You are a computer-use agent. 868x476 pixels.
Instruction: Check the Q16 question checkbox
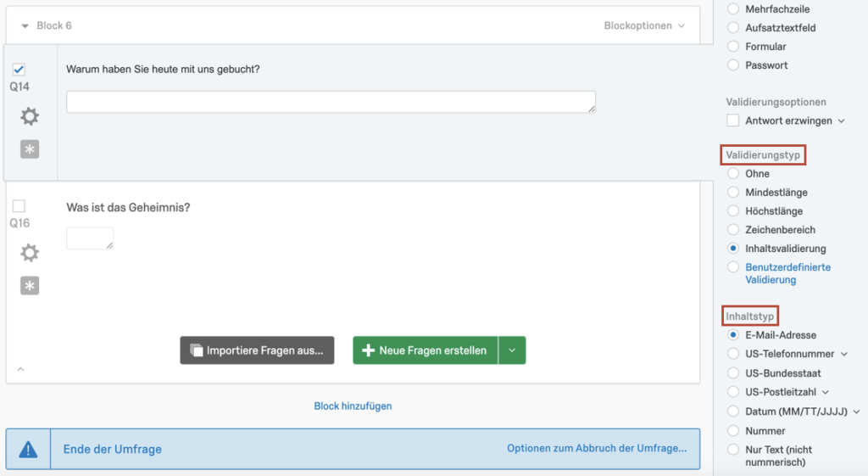19,206
